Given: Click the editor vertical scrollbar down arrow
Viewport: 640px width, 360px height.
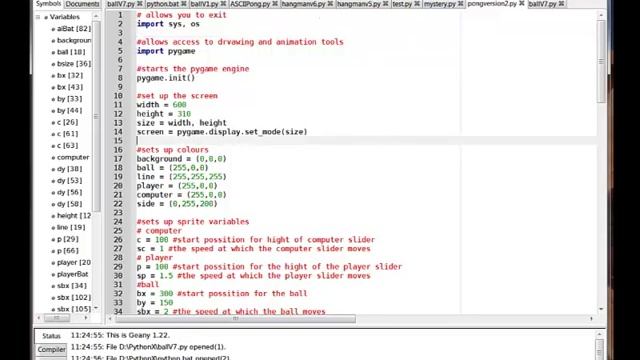Looking at the screenshot, I should click(x=601, y=309).
